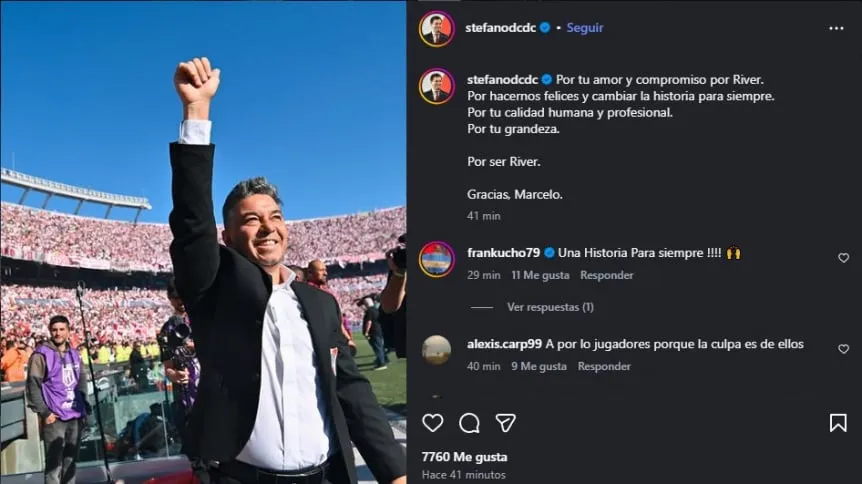Like frankucho79's comment with heart

point(843,258)
